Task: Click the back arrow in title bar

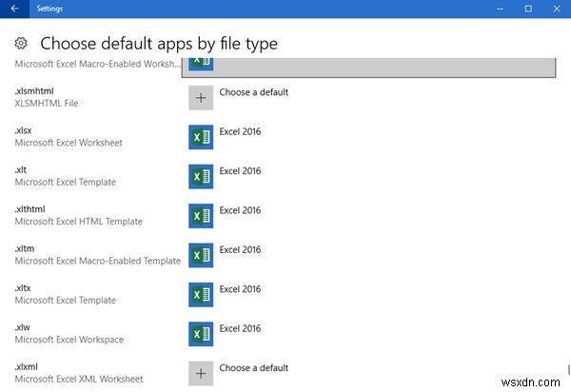Action: coord(13,8)
